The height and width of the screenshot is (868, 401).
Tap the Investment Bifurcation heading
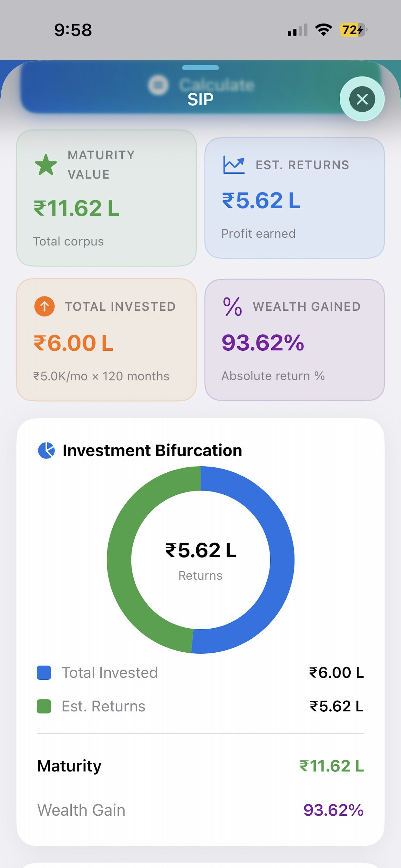point(152,450)
